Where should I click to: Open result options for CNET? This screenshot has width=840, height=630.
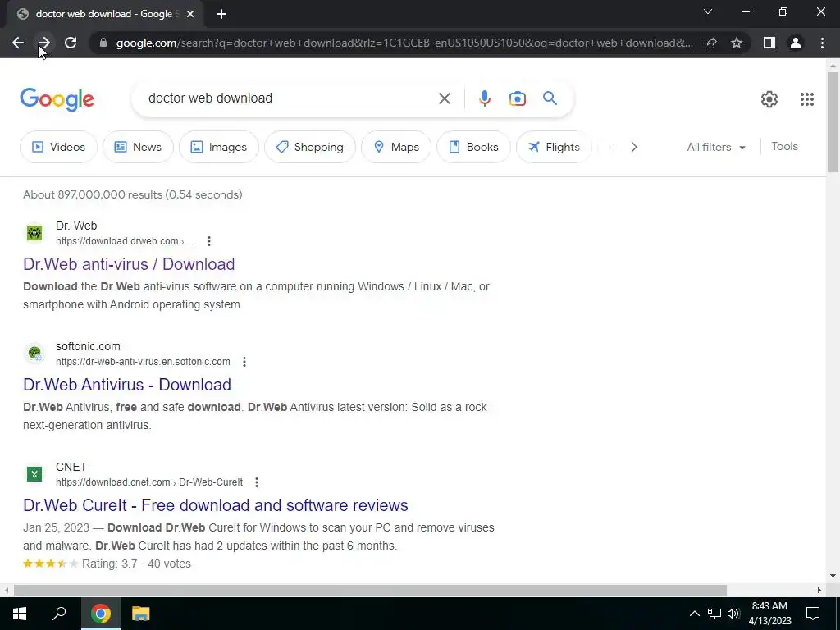pos(257,482)
